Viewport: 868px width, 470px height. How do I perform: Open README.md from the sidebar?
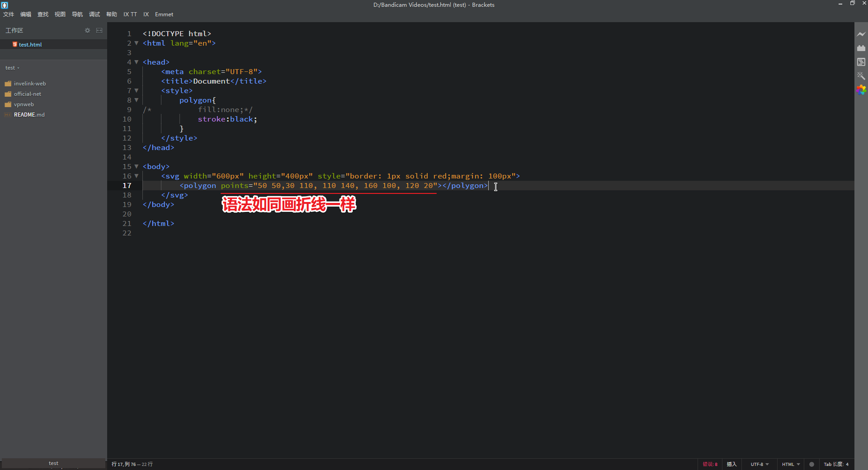[x=29, y=114]
